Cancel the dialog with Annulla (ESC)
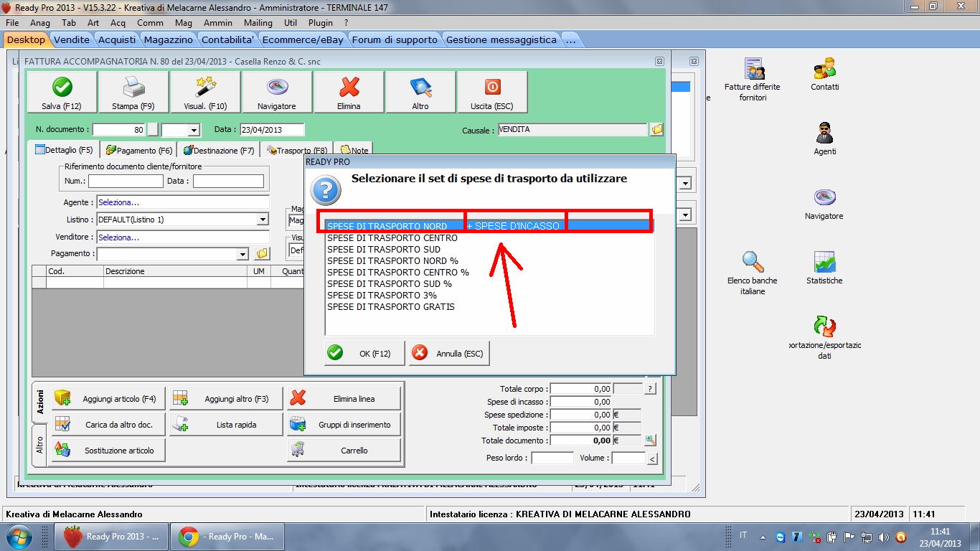The width and height of the screenshot is (980, 551). (449, 353)
